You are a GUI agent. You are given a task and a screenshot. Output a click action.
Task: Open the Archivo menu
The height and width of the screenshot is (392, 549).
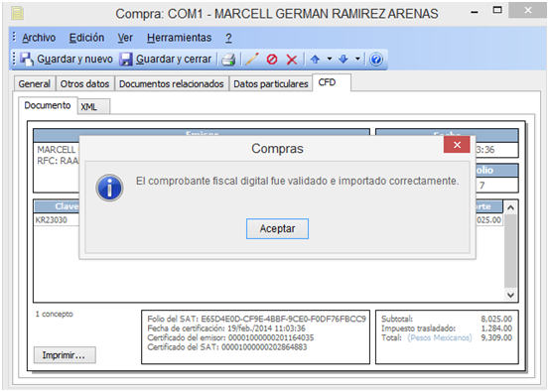pos(39,38)
